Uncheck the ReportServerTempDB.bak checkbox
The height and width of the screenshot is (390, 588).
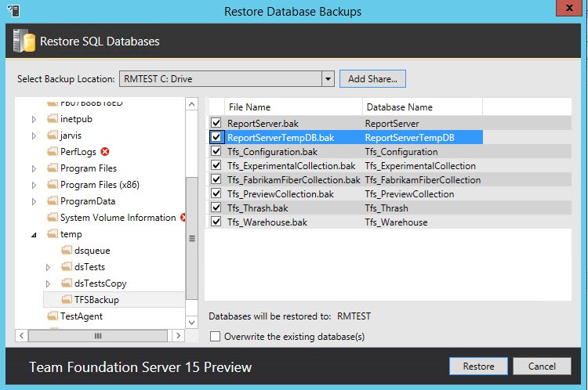click(216, 137)
